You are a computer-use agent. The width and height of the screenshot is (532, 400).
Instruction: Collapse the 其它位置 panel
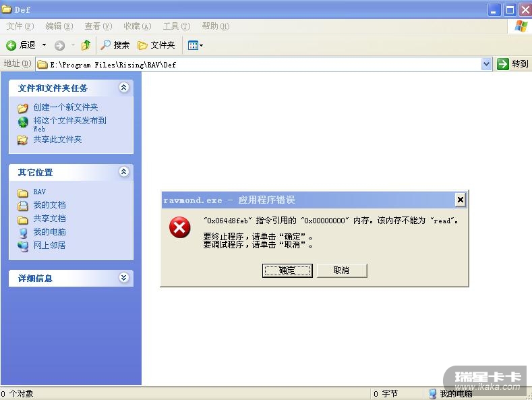124,172
